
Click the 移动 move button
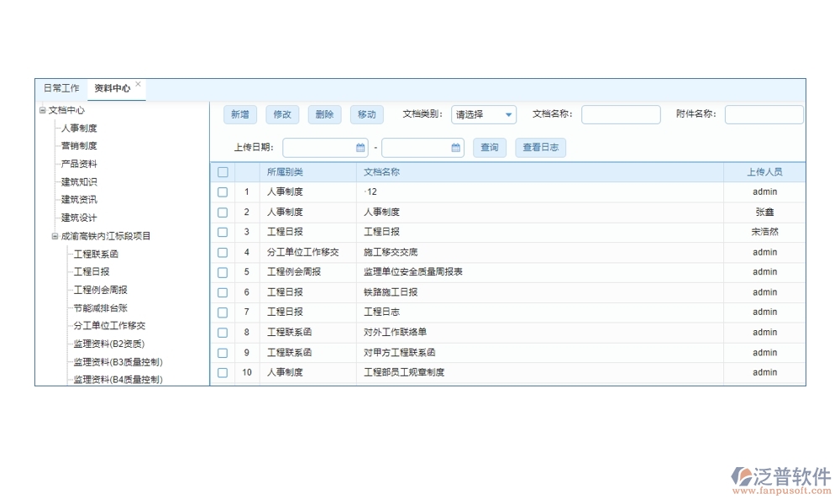(x=366, y=114)
